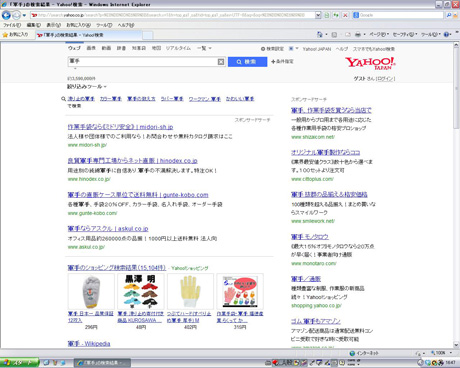Click the 黒澤明 colored gloves thumbnail

[x=141, y=292]
